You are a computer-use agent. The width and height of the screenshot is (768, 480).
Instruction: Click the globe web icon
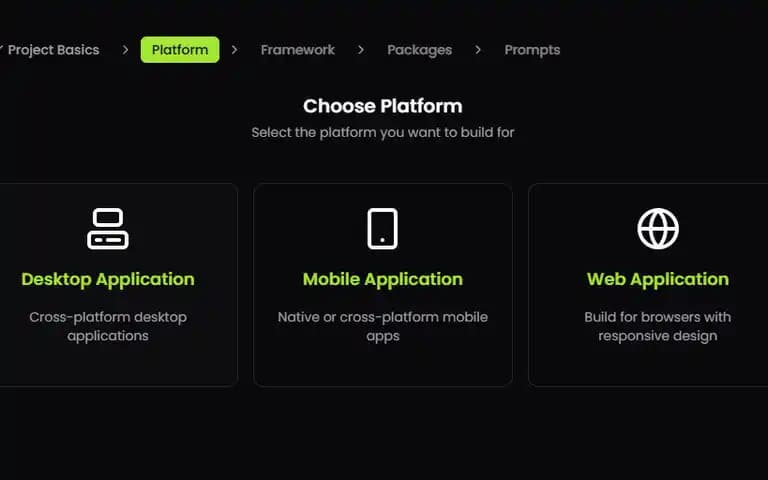click(658, 229)
